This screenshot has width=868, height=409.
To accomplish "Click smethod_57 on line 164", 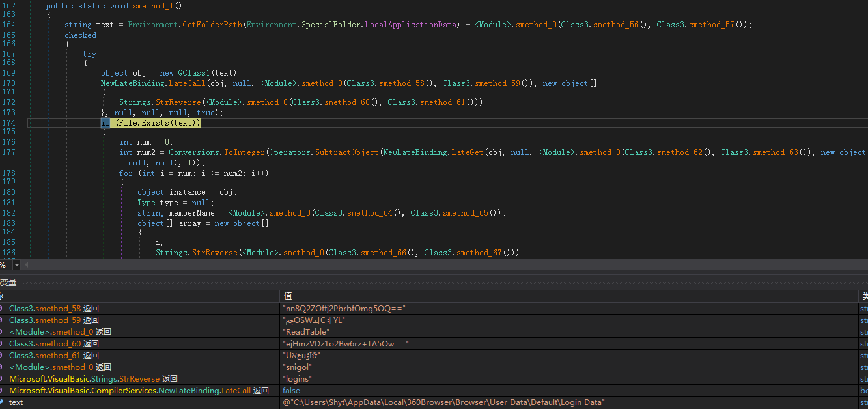I will (x=711, y=25).
